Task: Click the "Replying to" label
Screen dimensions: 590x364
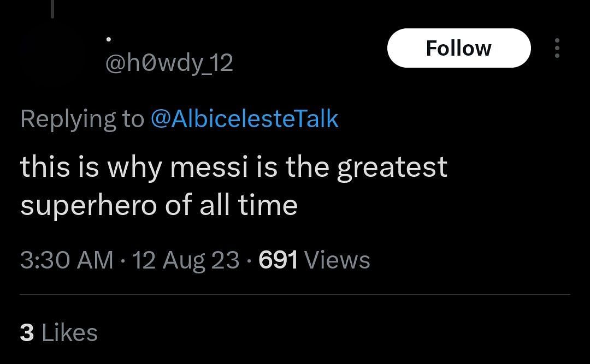Action: (82, 119)
